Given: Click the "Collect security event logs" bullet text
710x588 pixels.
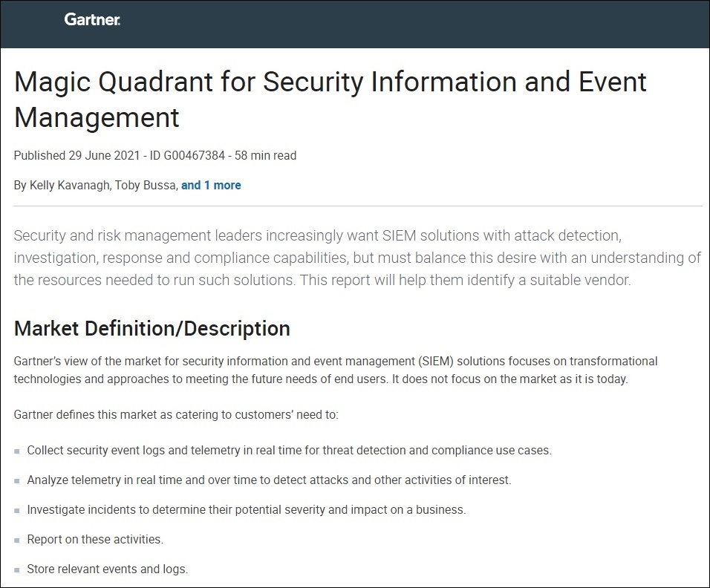Looking at the screenshot, I should point(289,450).
